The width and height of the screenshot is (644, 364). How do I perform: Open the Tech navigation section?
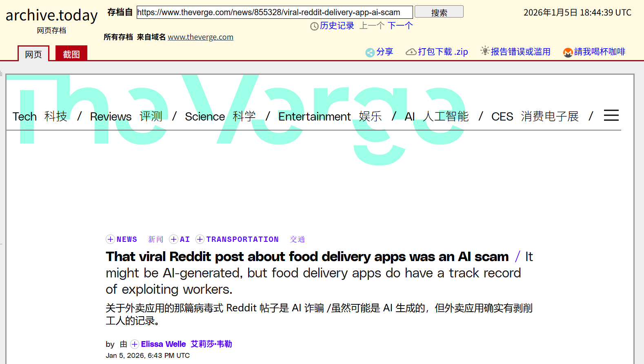pos(24,116)
